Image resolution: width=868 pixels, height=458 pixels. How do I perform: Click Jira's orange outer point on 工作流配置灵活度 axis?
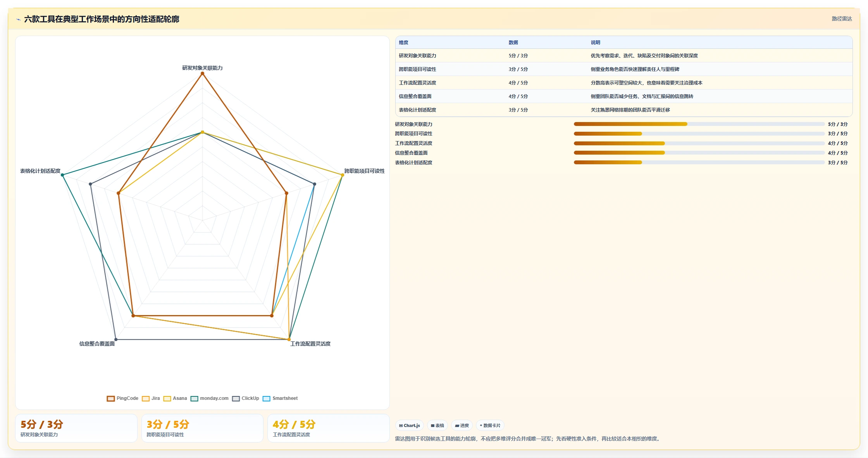[x=289, y=340]
